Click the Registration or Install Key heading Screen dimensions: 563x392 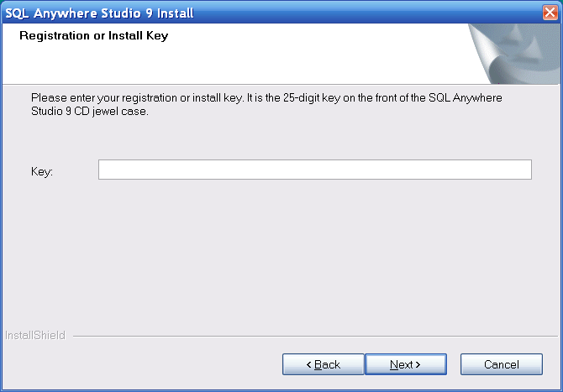(x=93, y=36)
